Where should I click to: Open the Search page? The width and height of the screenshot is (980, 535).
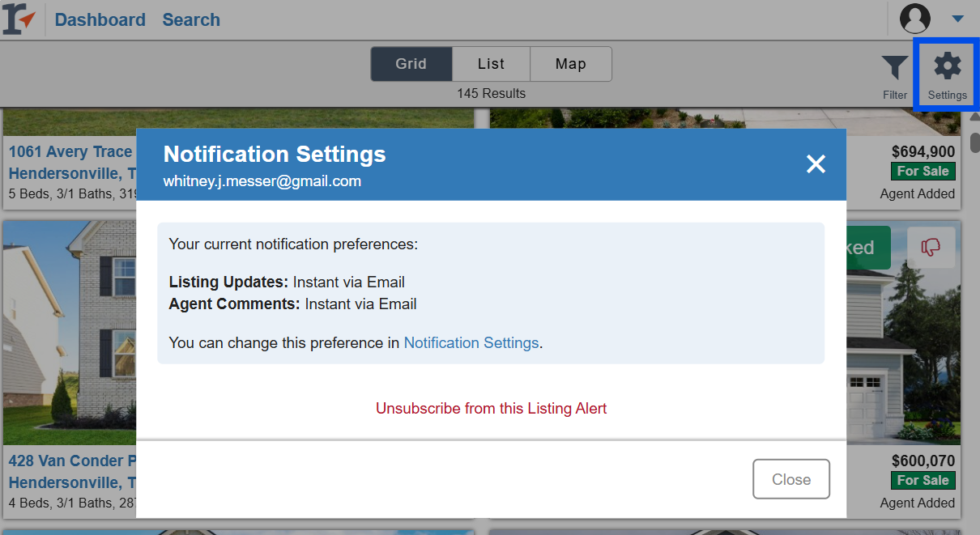191,19
